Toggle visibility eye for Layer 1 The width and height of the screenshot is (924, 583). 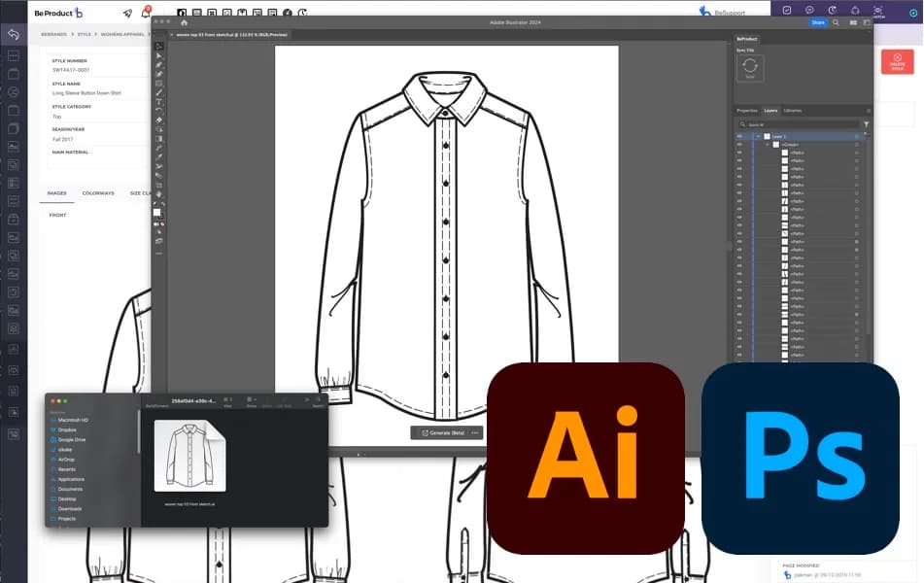[739, 136]
